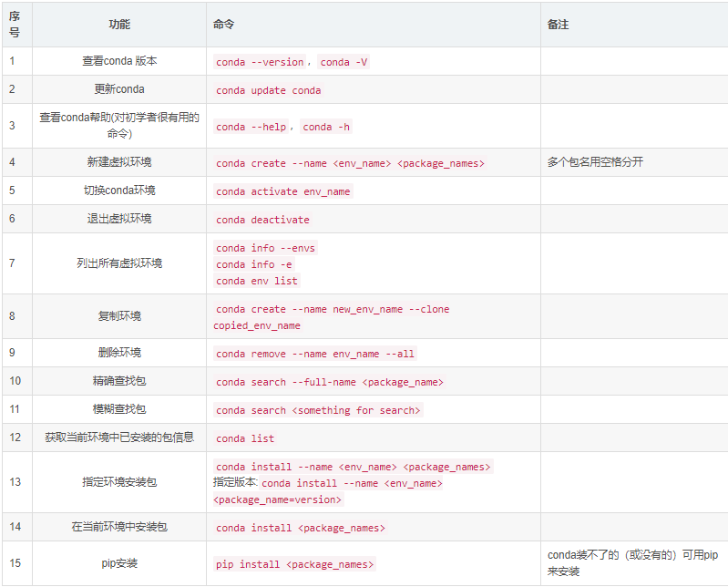This screenshot has width=728, height=587.
Task: Click 'conda search <something for search>'
Action: click(318, 410)
